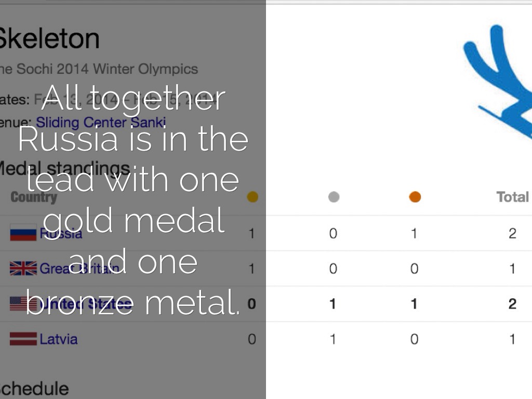
Task: Click the silver medal column icon
Action: (x=334, y=197)
